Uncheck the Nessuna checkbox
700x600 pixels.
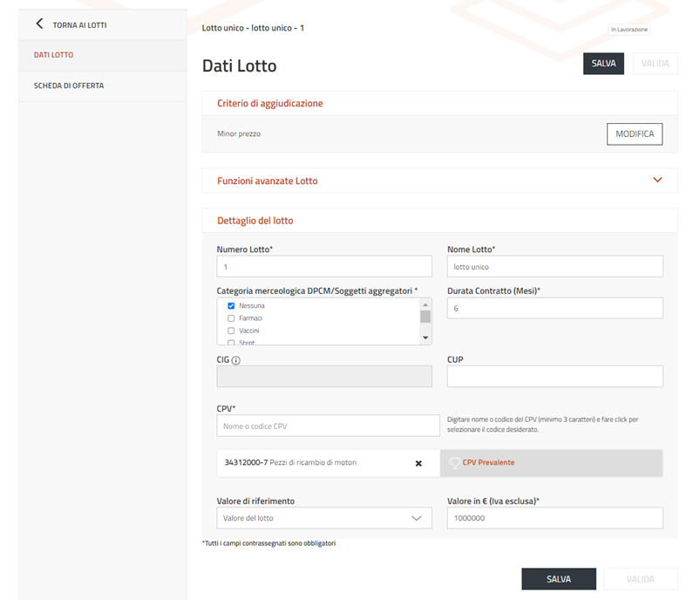tap(231, 306)
